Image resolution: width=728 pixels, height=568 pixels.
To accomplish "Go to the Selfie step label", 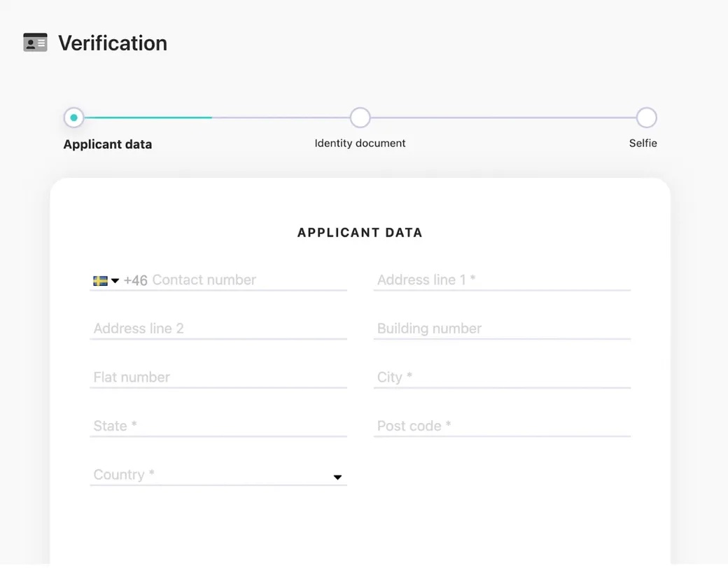I will point(643,143).
